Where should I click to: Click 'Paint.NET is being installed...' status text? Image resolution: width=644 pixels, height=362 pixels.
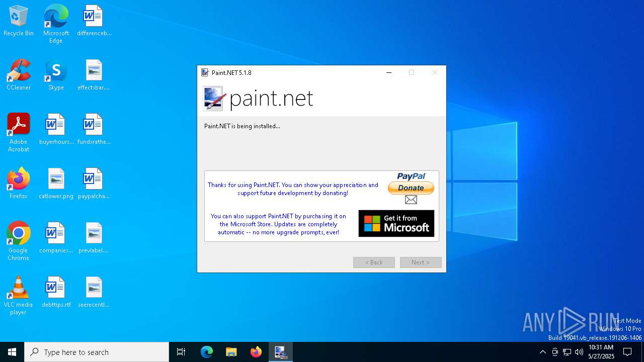click(x=242, y=126)
